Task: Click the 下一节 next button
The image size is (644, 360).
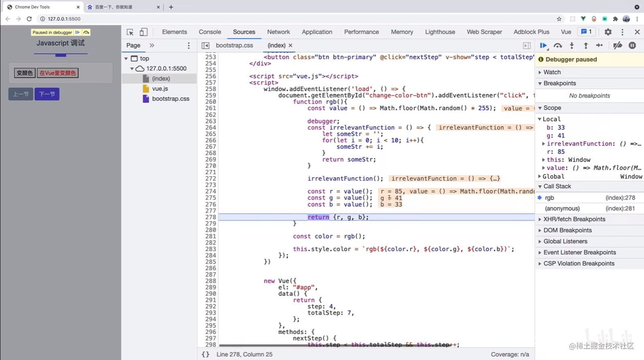Action: (47, 94)
